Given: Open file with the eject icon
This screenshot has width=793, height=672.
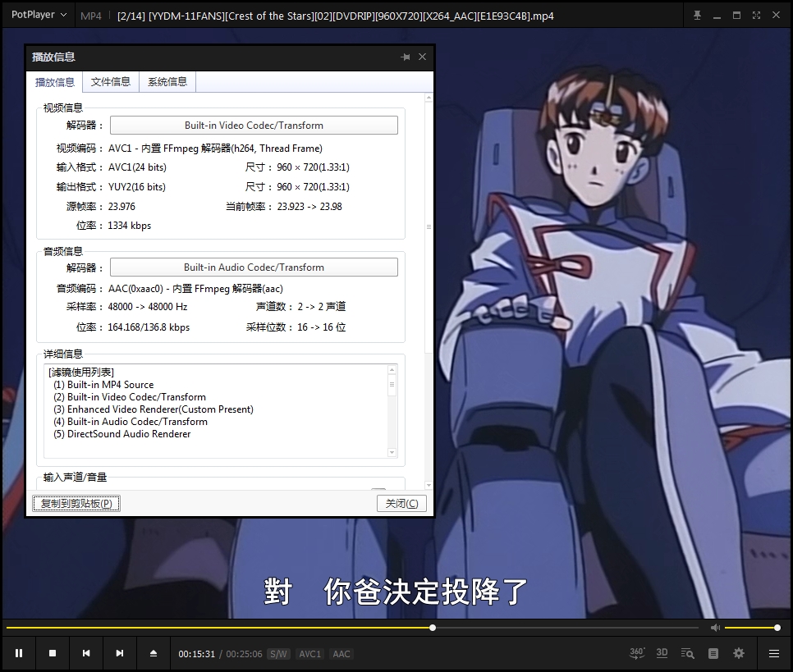Looking at the screenshot, I should click(154, 653).
